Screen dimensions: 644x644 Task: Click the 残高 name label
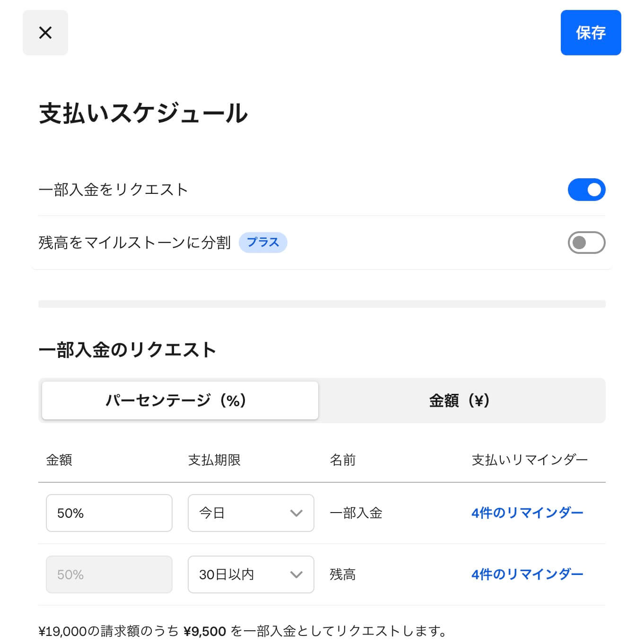[x=343, y=574]
